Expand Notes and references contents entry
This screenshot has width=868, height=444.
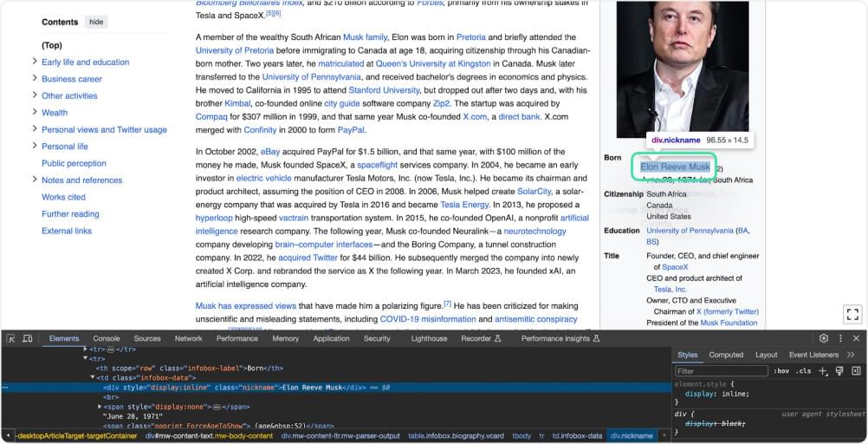[x=35, y=180]
